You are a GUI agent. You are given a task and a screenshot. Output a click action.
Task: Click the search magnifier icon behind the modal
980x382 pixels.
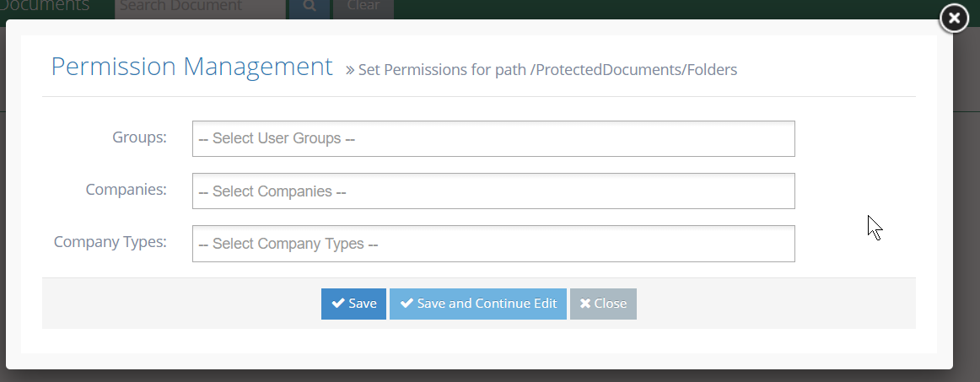point(309,8)
